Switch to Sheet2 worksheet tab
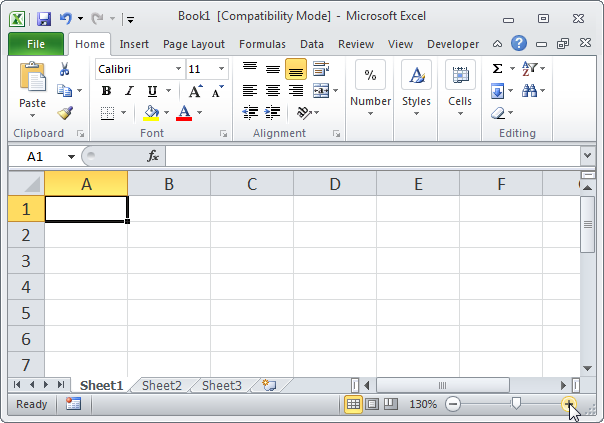This screenshot has width=604, height=423. pos(161,385)
